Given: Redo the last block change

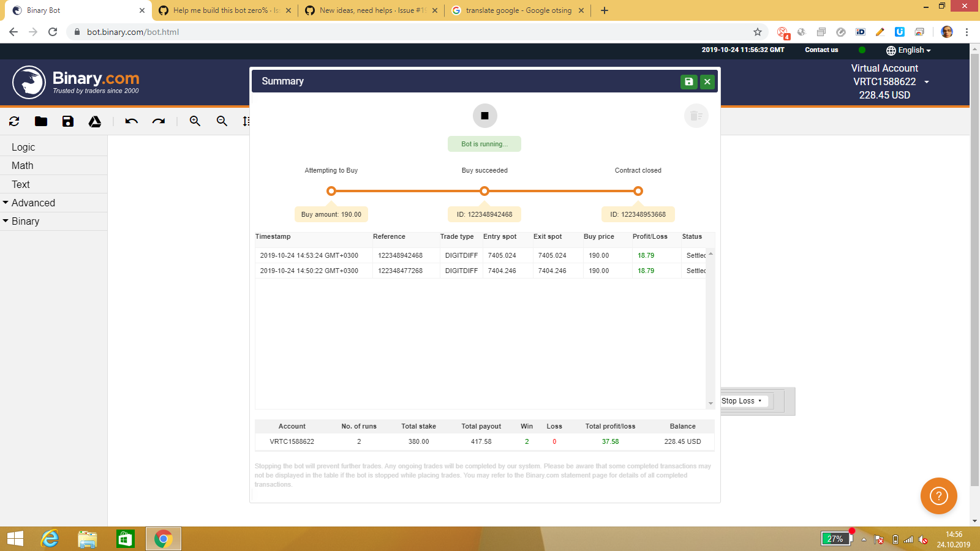Looking at the screenshot, I should (x=159, y=121).
